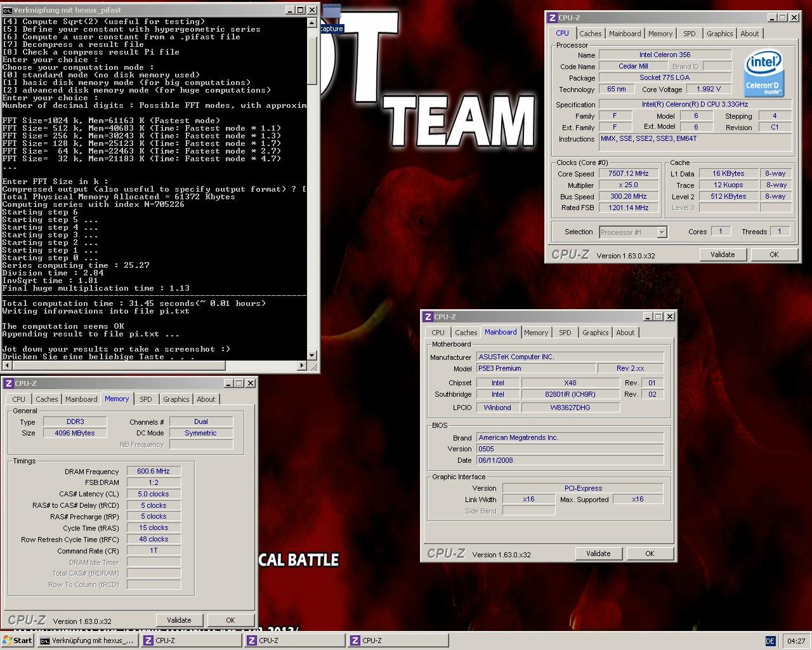
Task: Select Memory tab in Mainboard window
Action: (536, 333)
